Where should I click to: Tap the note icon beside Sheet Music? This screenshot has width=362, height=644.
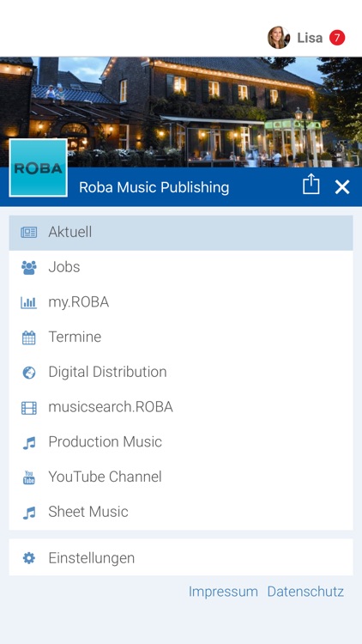click(28, 513)
